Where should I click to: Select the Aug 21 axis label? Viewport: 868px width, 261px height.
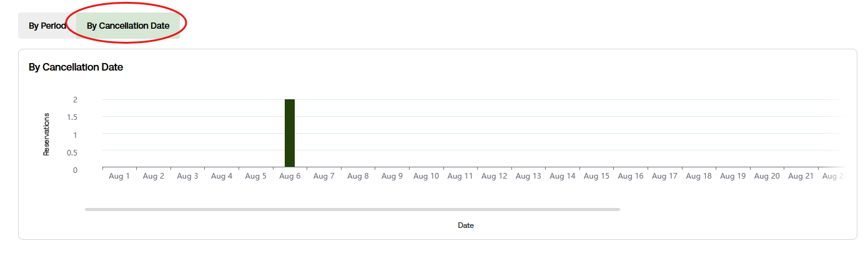click(801, 176)
